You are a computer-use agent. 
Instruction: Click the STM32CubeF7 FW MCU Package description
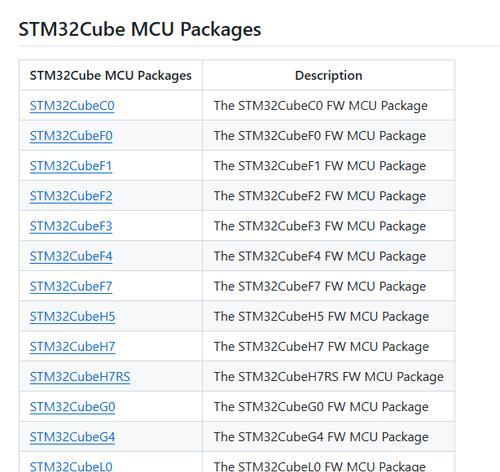[x=320, y=286]
